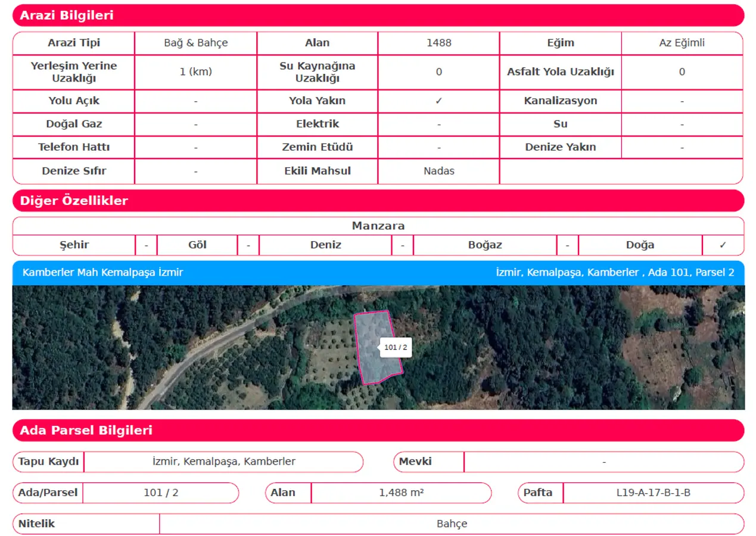Click the Pafta value L19-A-17-B-1-B
Image resolution: width=756 pixels, height=536 pixels.
coord(653,493)
